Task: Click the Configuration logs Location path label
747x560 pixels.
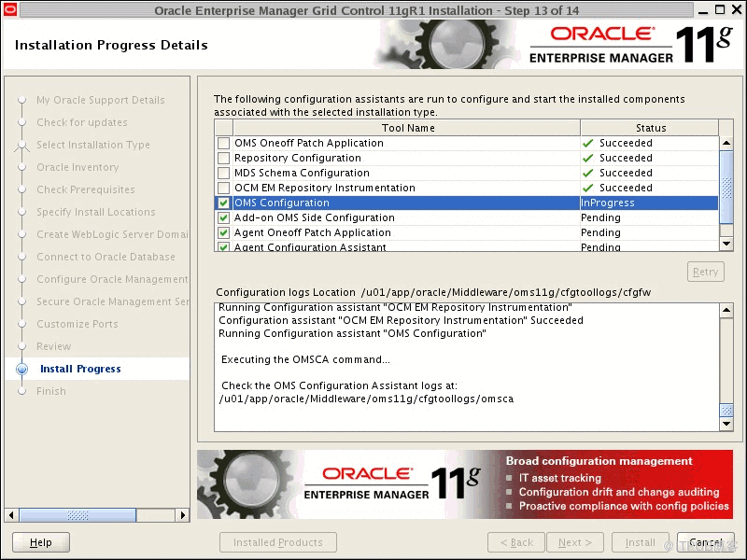Action: point(433,292)
